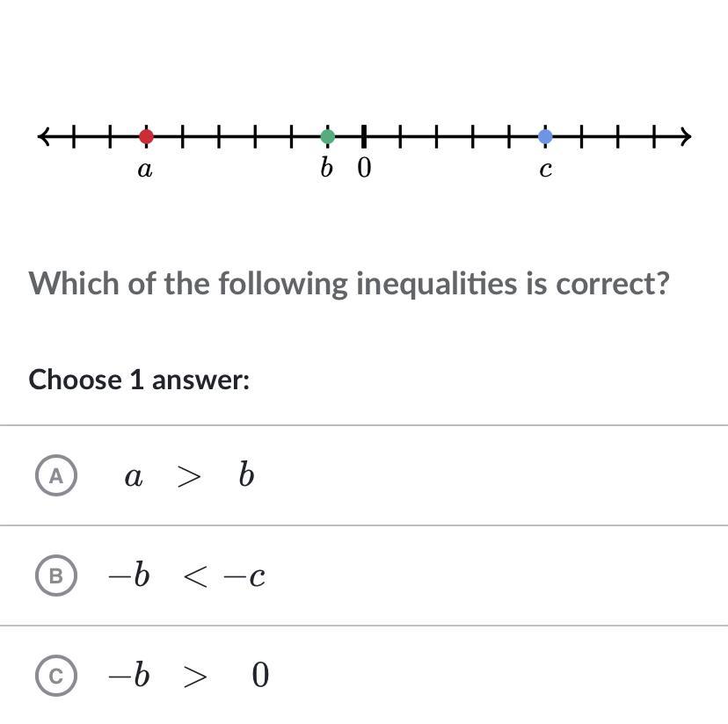Click the 'Choose 1 answer:' heading

(x=139, y=380)
